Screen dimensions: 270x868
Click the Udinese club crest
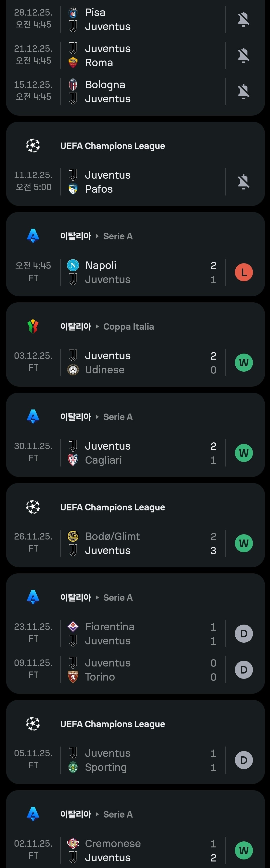point(73,370)
